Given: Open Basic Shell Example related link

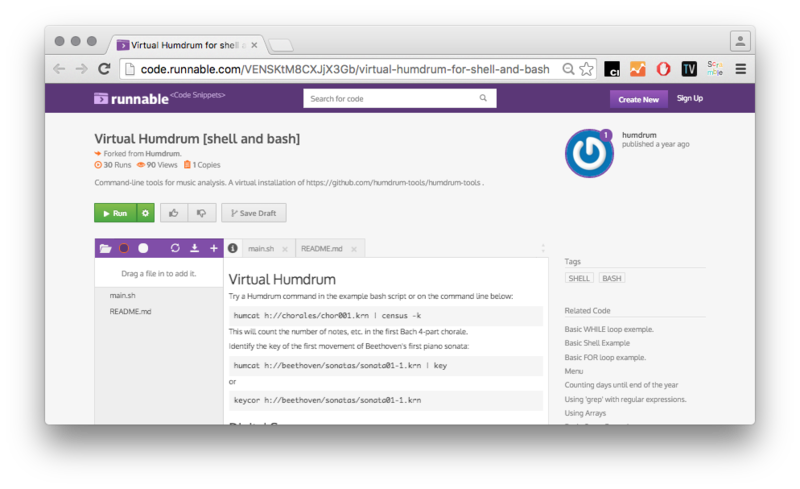Looking at the screenshot, I should click(x=597, y=343).
